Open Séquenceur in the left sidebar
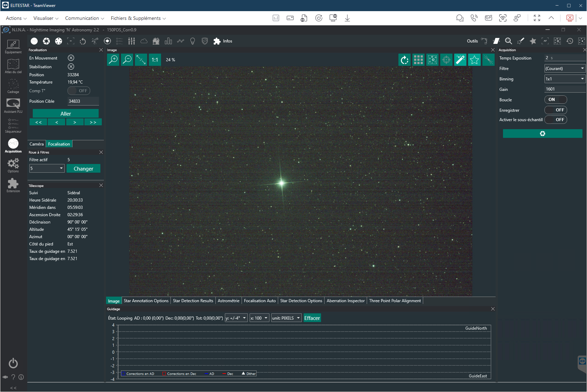The image size is (587, 392). (13, 126)
